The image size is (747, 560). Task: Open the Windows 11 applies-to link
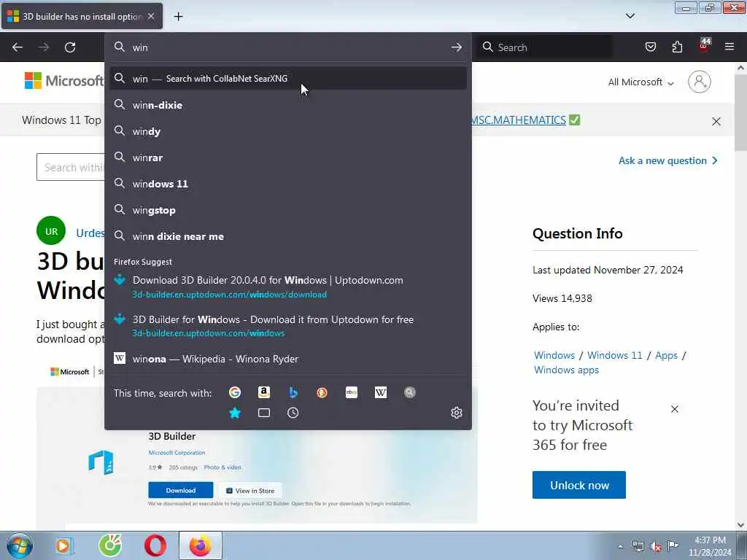pyautogui.click(x=614, y=355)
